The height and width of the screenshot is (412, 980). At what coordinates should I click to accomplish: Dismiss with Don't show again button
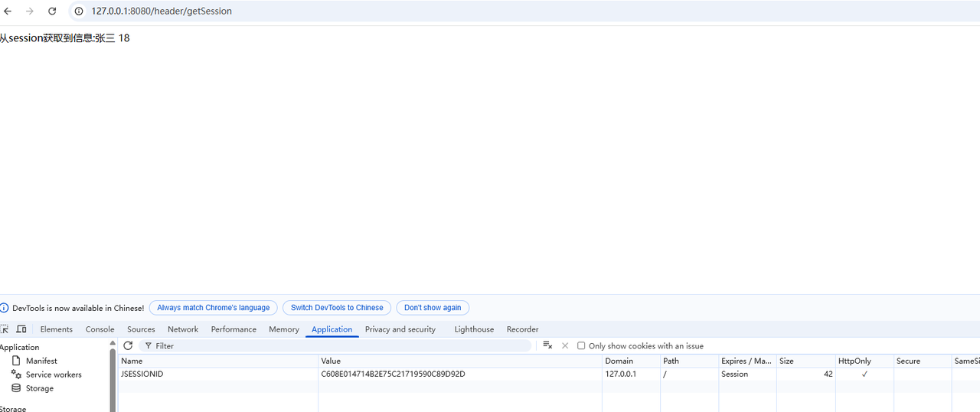click(433, 308)
